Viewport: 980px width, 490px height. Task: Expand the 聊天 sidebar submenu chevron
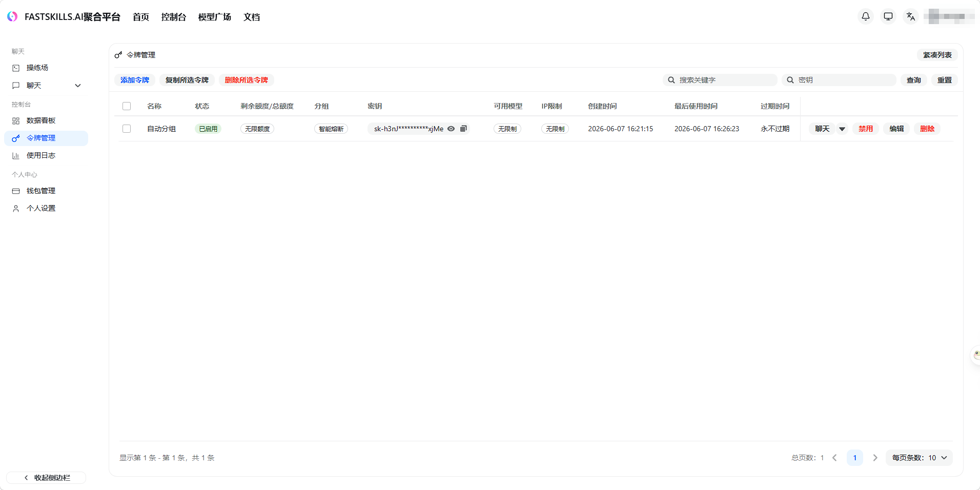pos(78,86)
